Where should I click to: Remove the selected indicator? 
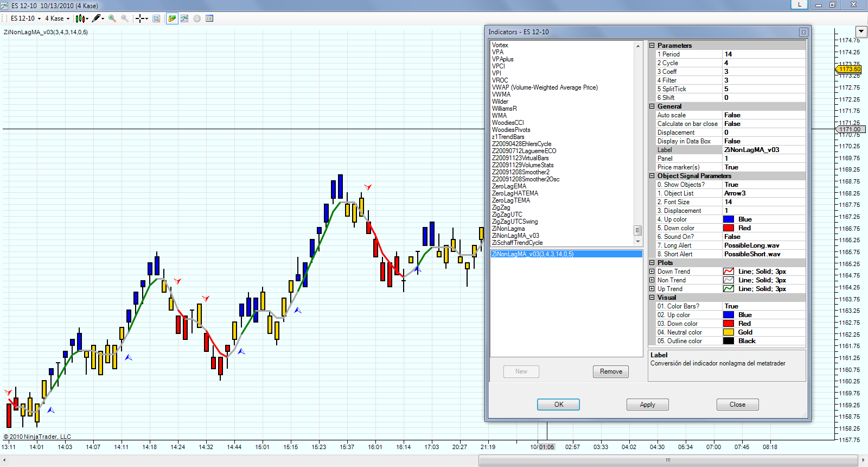[x=611, y=371]
